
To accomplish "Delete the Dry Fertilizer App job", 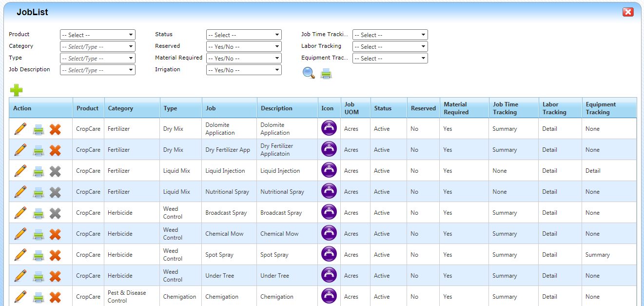I will point(55,150).
